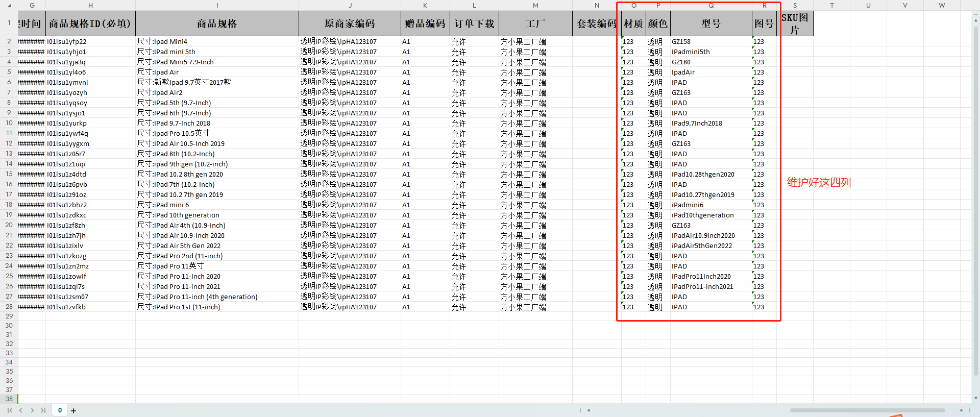Select column W header

click(x=942, y=5)
